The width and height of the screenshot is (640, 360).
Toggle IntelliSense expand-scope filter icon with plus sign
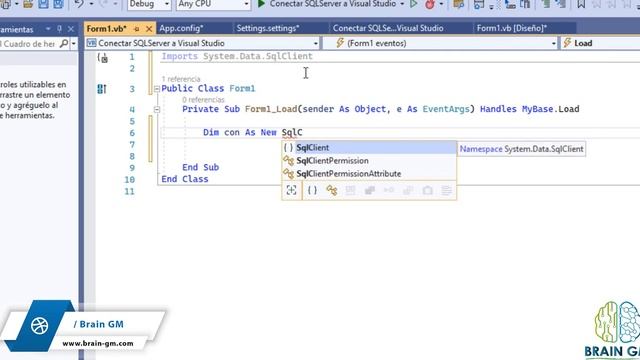pyautogui.click(x=291, y=190)
